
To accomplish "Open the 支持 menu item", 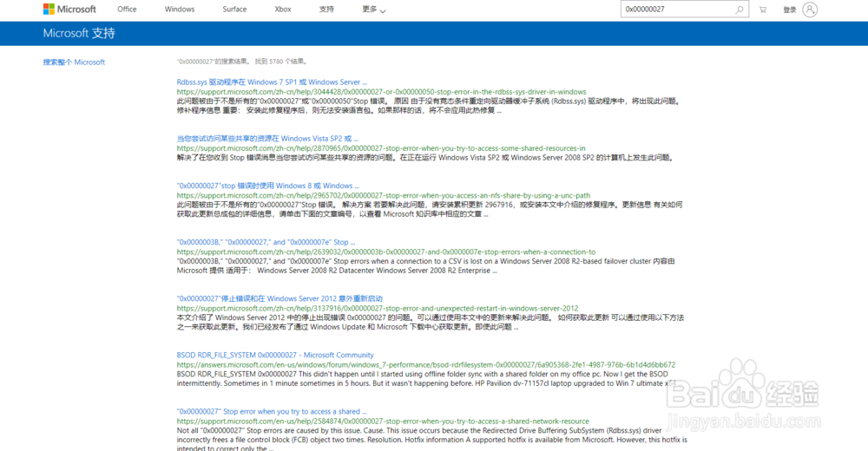I will click(x=326, y=10).
